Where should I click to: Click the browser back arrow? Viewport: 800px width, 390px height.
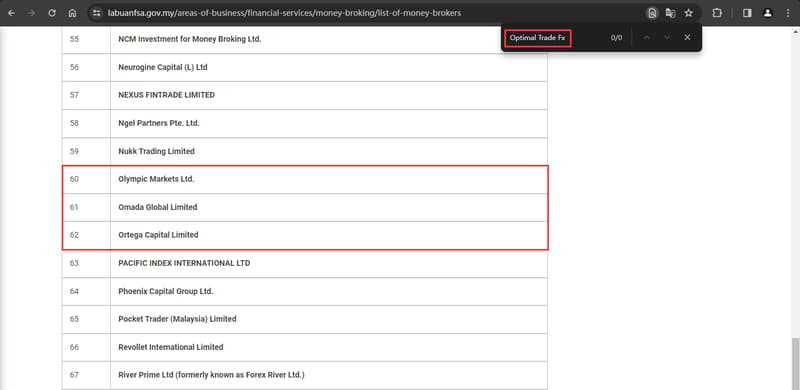click(12, 13)
